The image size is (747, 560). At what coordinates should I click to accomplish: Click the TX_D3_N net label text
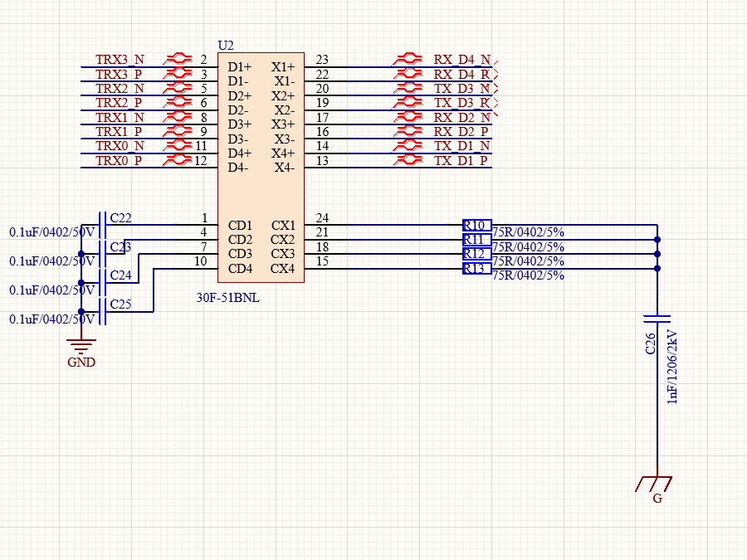(x=461, y=88)
